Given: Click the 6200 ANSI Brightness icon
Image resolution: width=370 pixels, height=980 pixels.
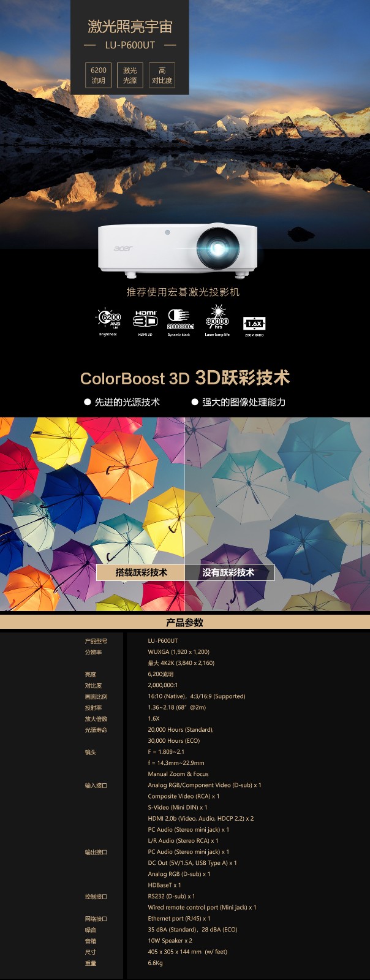Looking at the screenshot, I should (108, 321).
